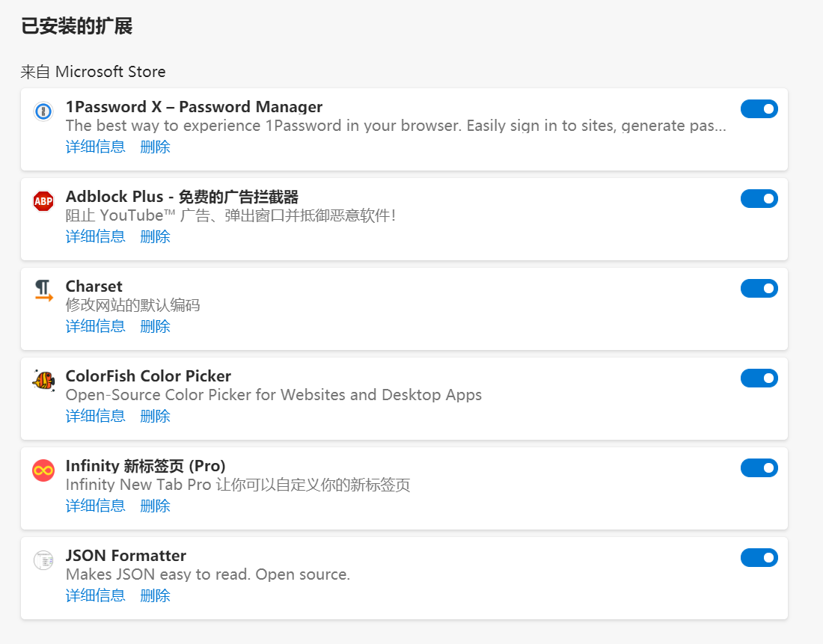Open 详细信息 for ColorFish Color Picker

pos(96,416)
